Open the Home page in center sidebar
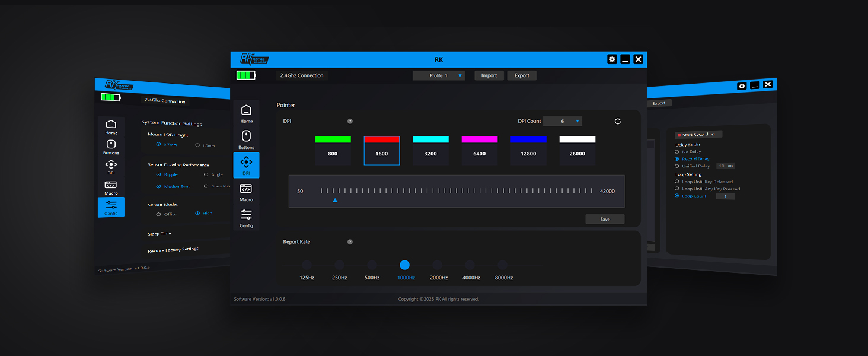The width and height of the screenshot is (868, 356). point(246,113)
